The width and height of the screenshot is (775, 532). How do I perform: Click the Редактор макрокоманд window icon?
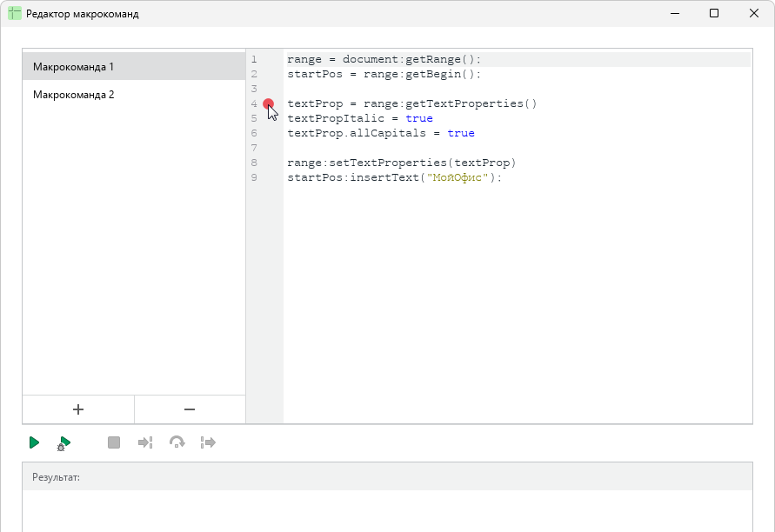pos(15,13)
